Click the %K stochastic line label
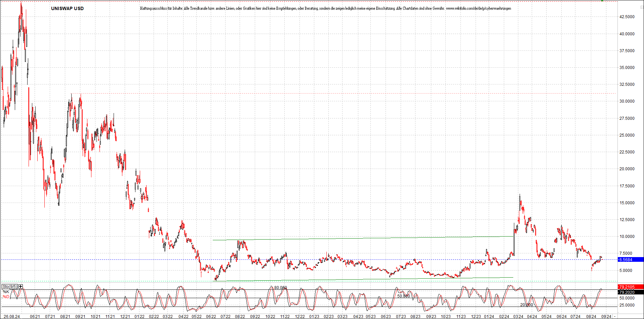Image resolution: width=644 pixels, height=319 pixels. [6, 292]
